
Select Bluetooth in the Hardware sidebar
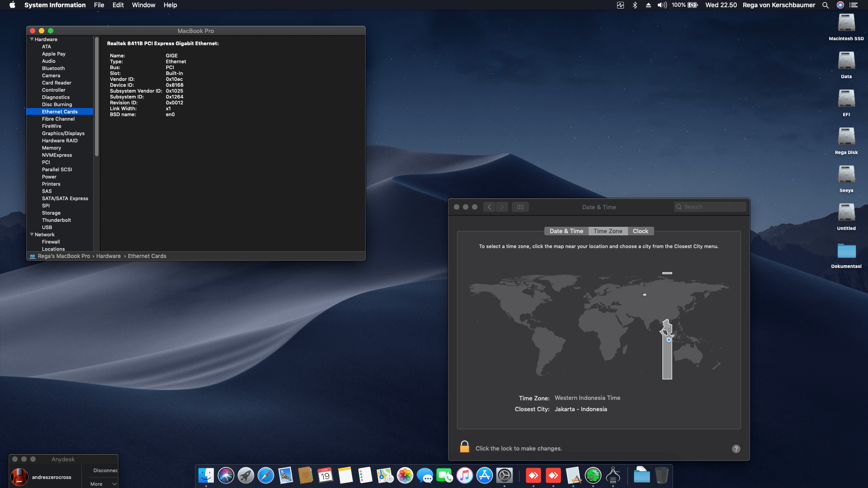53,68
